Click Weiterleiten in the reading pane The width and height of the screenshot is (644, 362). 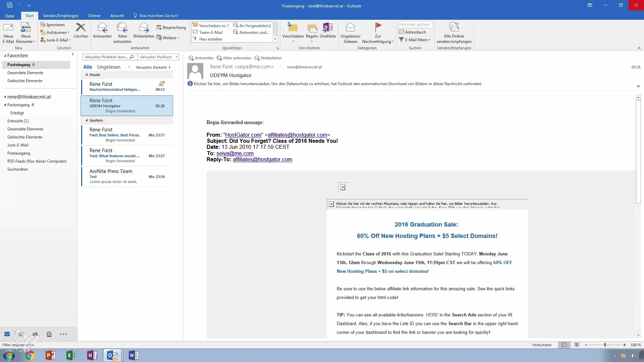pyautogui.click(x=268, y=58)
